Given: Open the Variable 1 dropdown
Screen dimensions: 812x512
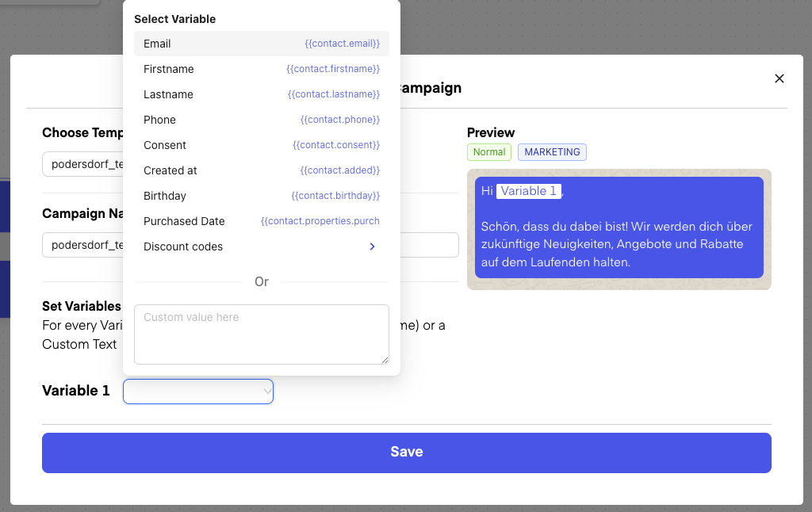Looking at the screenshot, I should pyautogui.click(x=198, y=391).
